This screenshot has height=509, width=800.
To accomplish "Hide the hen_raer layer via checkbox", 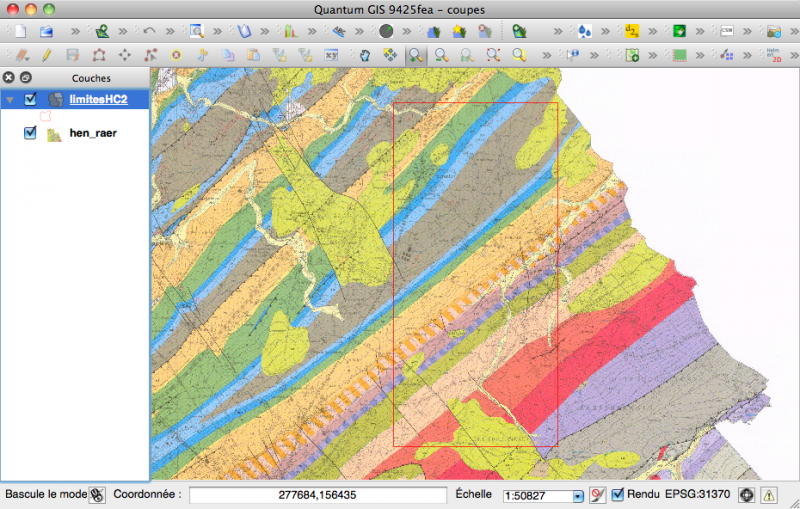I will (x=30, y=132).
